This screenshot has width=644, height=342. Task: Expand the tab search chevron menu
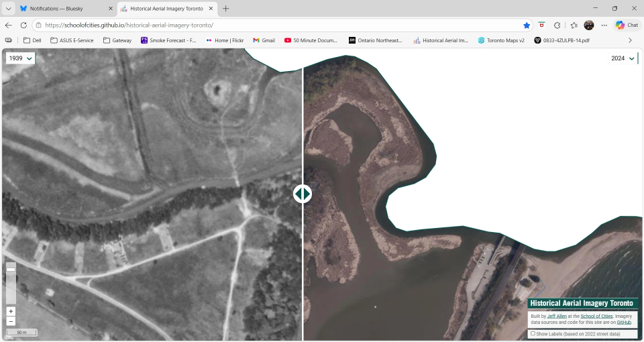[9, 9]
